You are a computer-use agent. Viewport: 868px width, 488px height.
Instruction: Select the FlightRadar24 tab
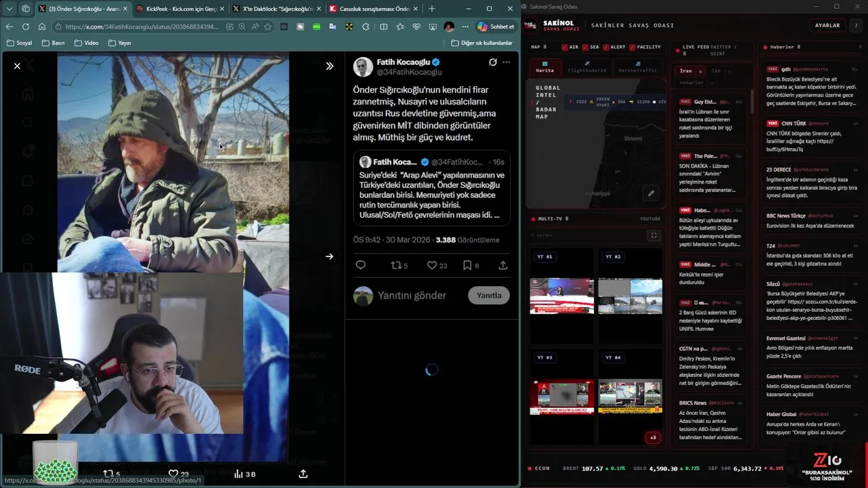587,67
